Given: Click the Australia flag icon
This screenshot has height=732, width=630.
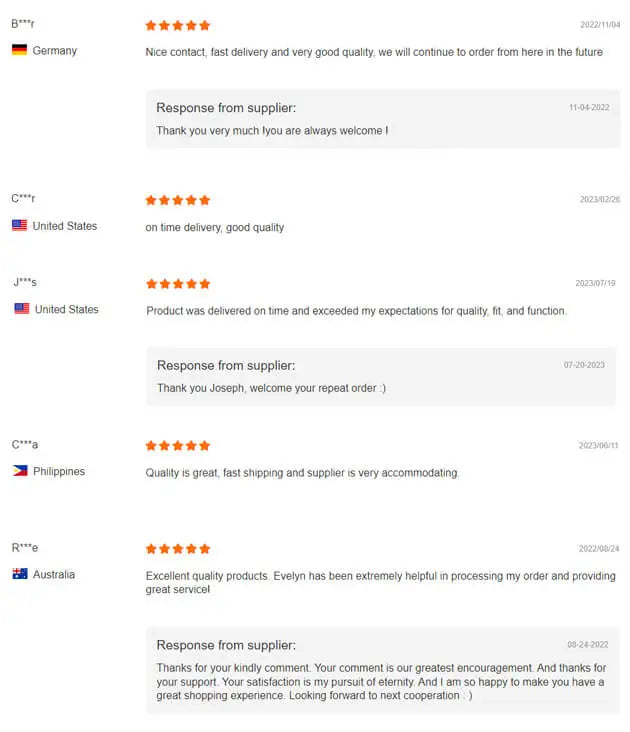Looking at the screenshot, I should click(x=20, y=574).
